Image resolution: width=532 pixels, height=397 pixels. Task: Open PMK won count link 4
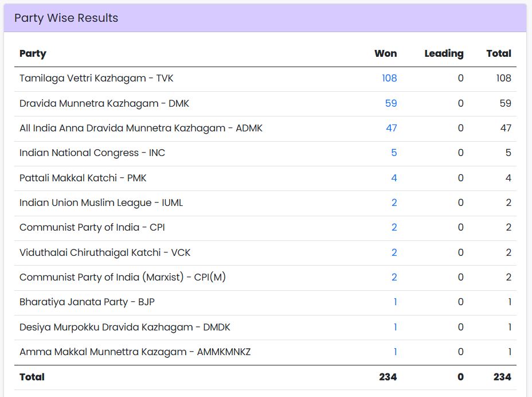tap(394, 178)
